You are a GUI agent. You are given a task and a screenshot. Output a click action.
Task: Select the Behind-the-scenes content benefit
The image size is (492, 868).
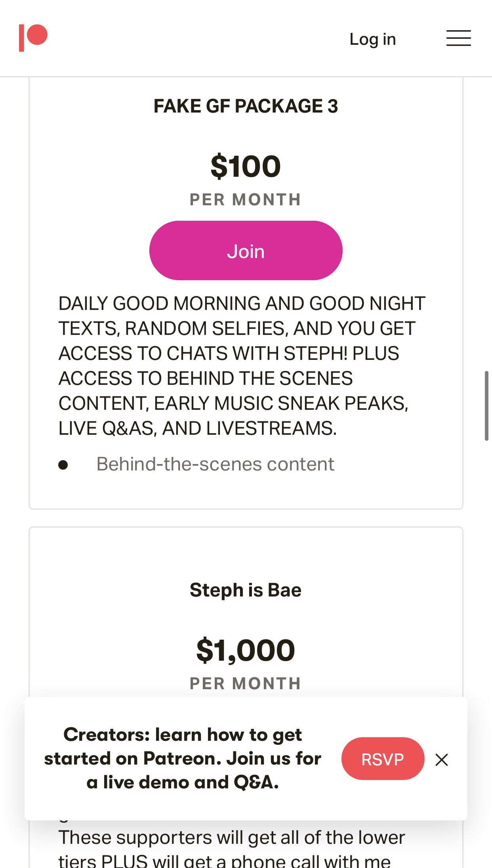click(215, 464)
